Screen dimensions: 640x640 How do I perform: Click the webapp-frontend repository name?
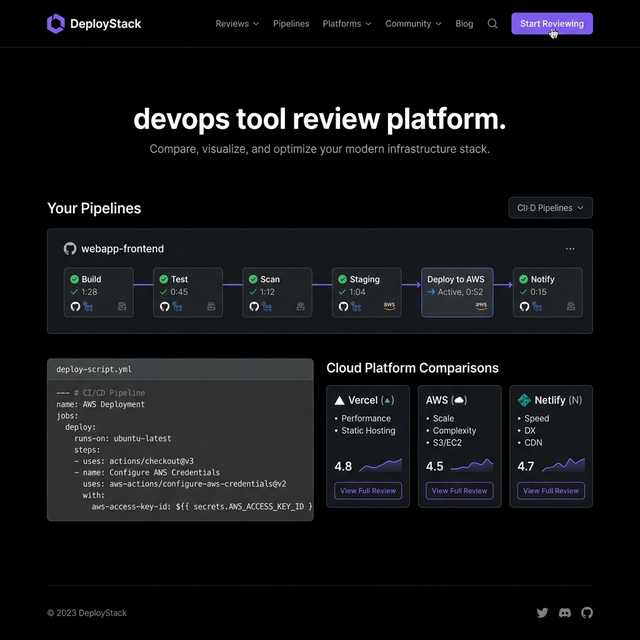pyautogui.click(x=122, y=249)
